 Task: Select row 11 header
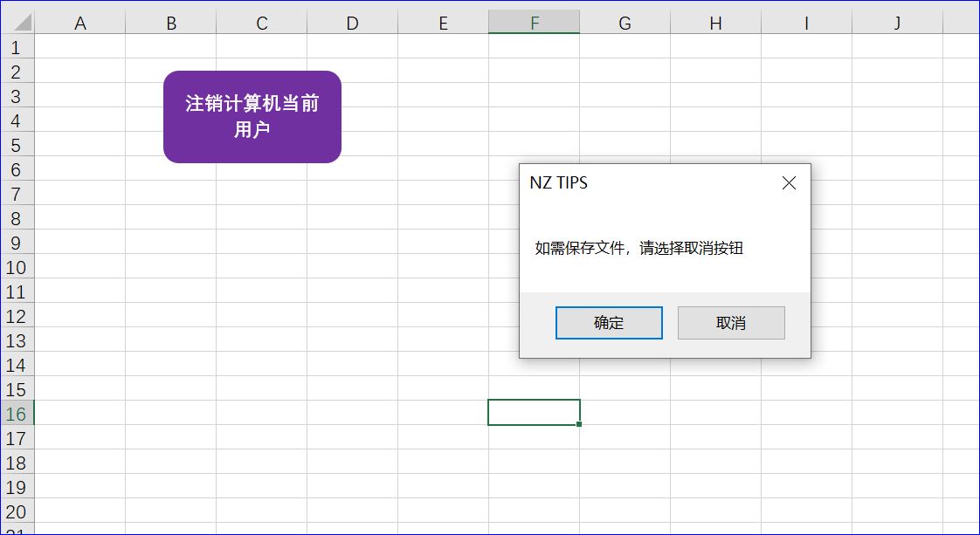[17, 292]
